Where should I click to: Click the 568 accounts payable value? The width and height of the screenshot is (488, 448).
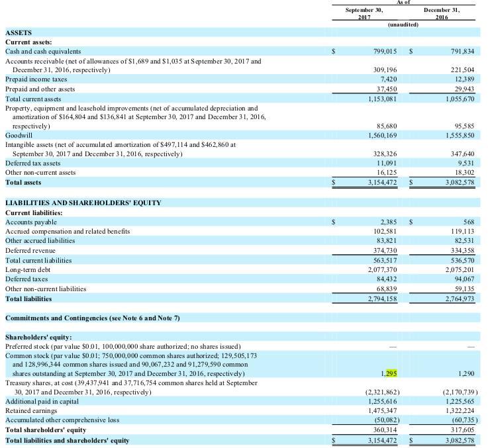click(469, 222)
